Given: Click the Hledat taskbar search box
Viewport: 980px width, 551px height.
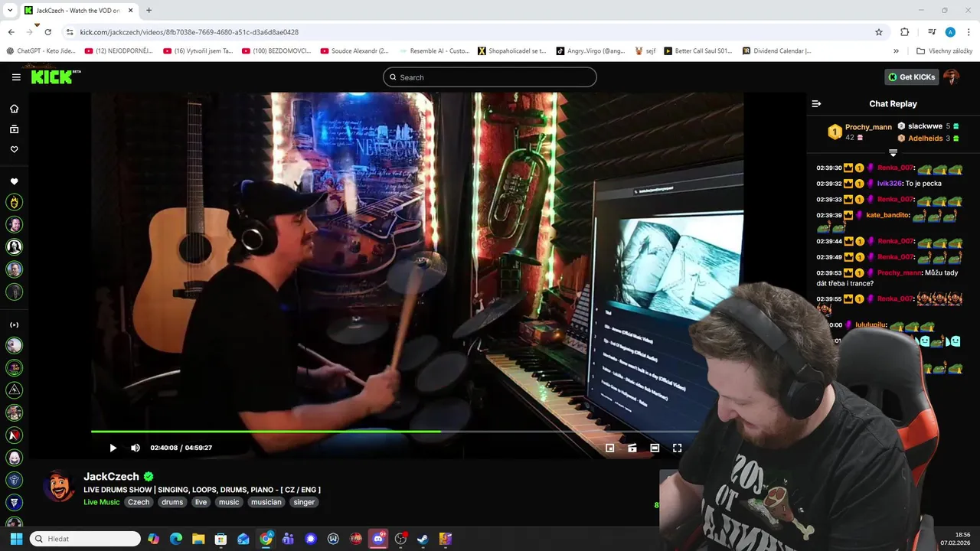Looking at the screenshot, I should 85,539.
